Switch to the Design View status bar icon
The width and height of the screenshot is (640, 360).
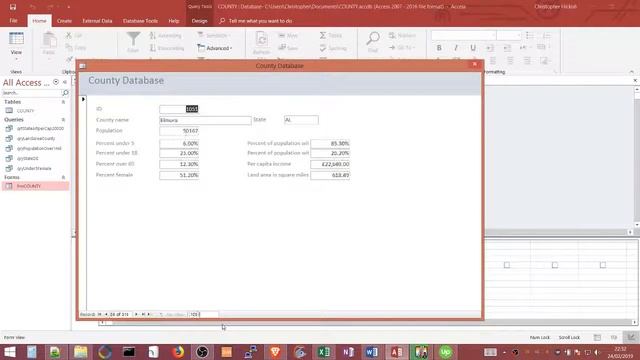(631, 337)
